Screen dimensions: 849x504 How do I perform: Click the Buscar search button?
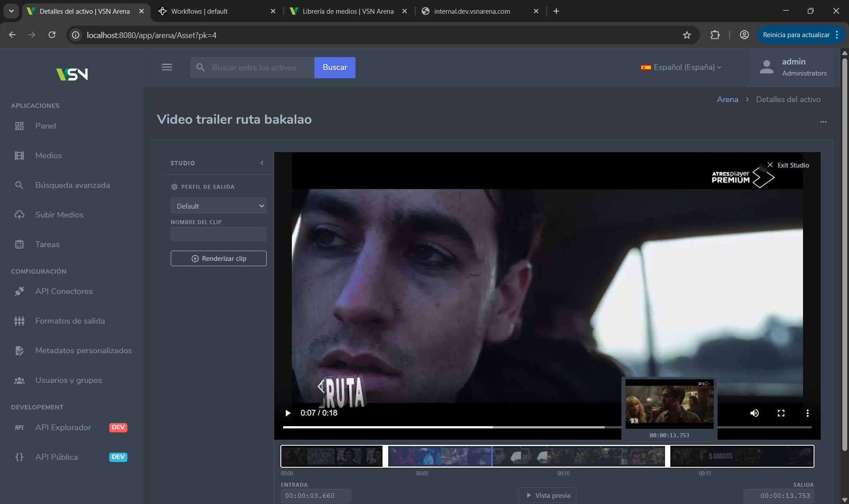335,67
